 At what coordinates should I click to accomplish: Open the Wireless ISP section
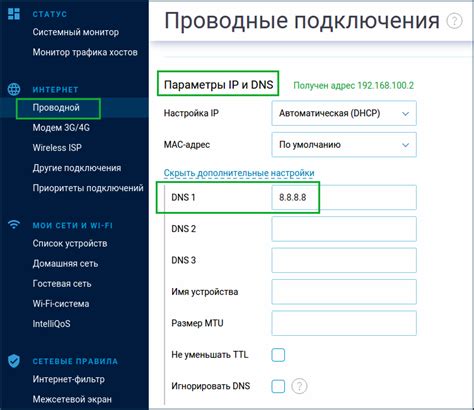[57, 148]
